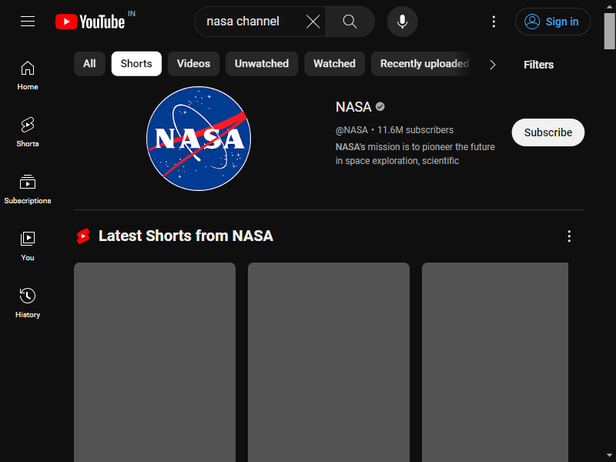
Task: Open the first Shorts thumbnail
Action: 155,362
